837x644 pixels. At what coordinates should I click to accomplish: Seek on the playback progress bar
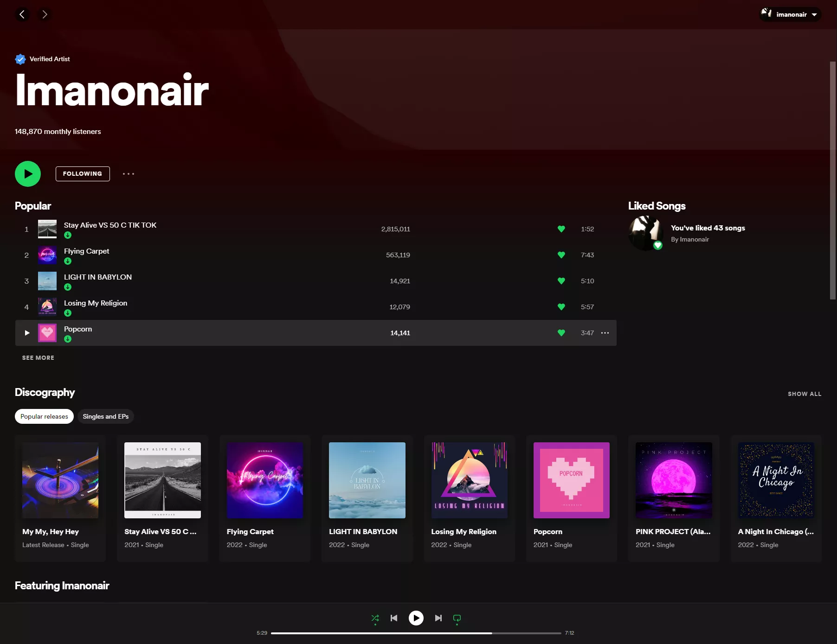coord(416,633)
